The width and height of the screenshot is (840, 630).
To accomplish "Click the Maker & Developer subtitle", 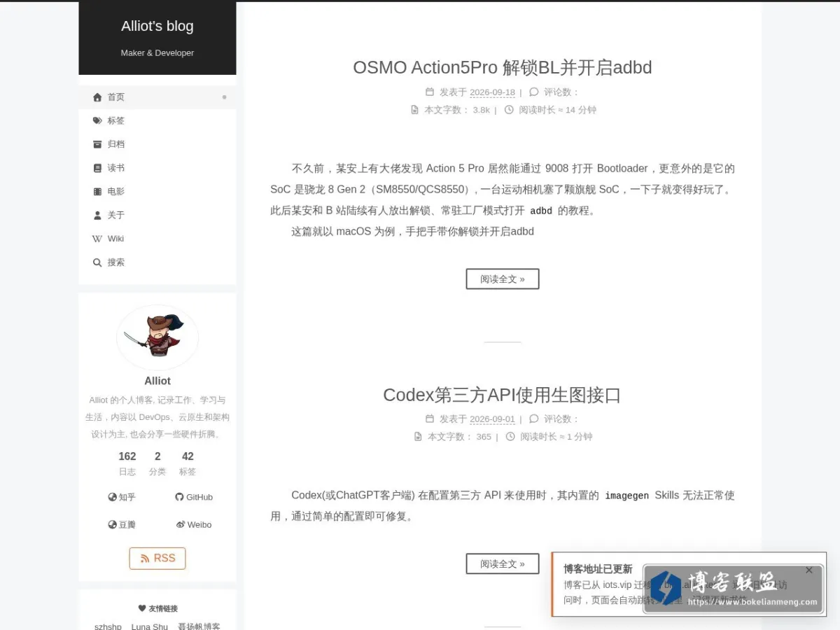I will point(157,53).
